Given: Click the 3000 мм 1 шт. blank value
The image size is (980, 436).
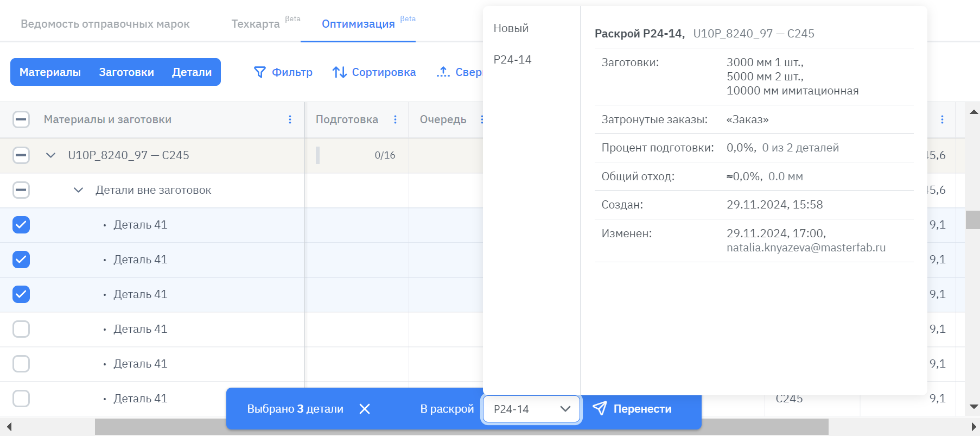Looking at the screenshot, I should tap(765, 62).
